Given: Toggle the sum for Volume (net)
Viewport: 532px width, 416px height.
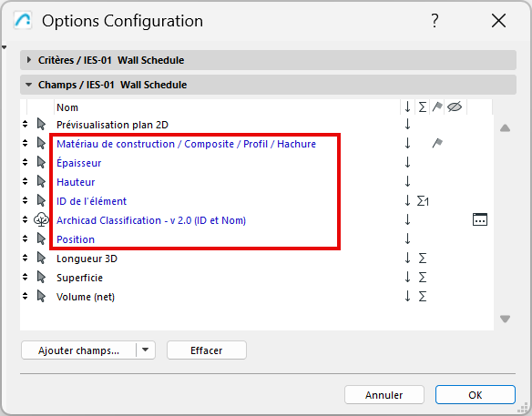Looking at the screenshot, I should pos(423,297).
